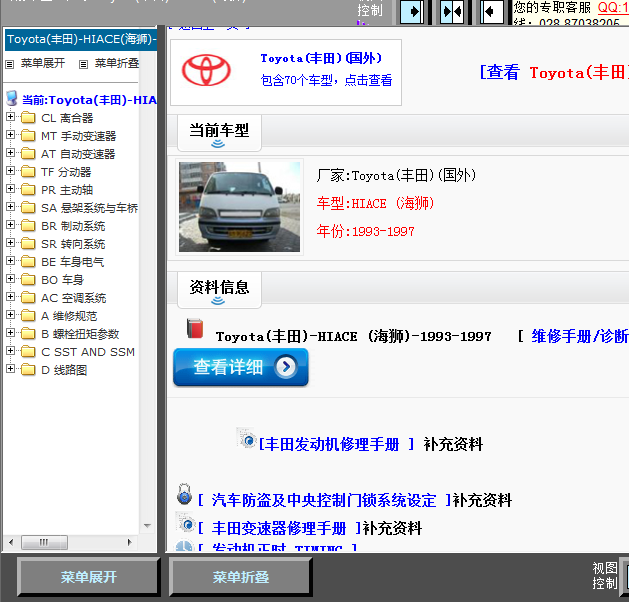The width and height of the screenshot is (629, 602).
Task: Expand the MT 手动变速器 tree node
Action: tap(10, 135)
